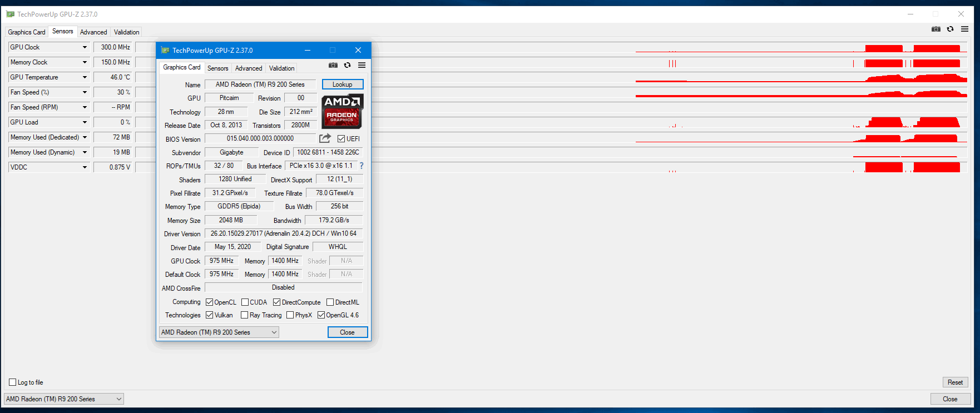Open the GPU Temperature sensor dropdown
Viewport: 980px width, 413px height.
pos(85,77)
